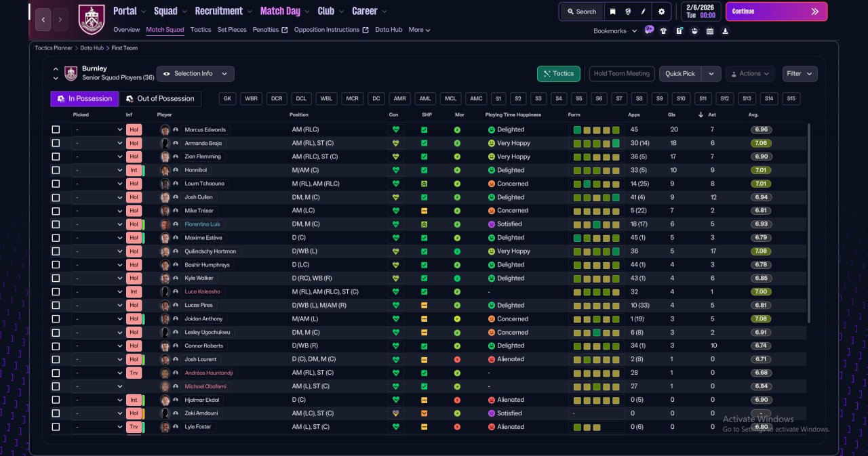
Task: Open the settings gear icon
Action: pos(661,12)
